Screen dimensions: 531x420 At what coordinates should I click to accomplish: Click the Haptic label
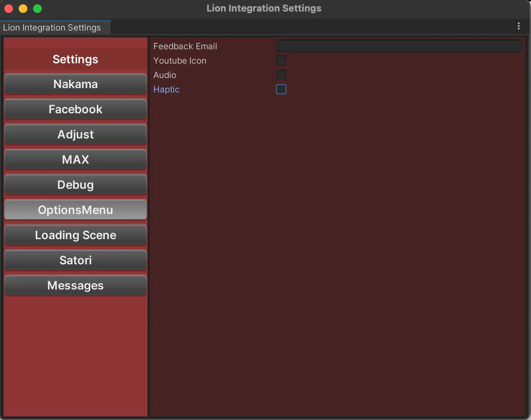tap(166, 90)
